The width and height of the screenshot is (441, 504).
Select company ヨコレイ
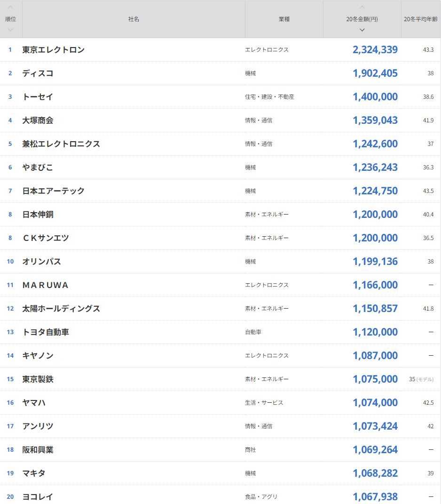(38, 496)
